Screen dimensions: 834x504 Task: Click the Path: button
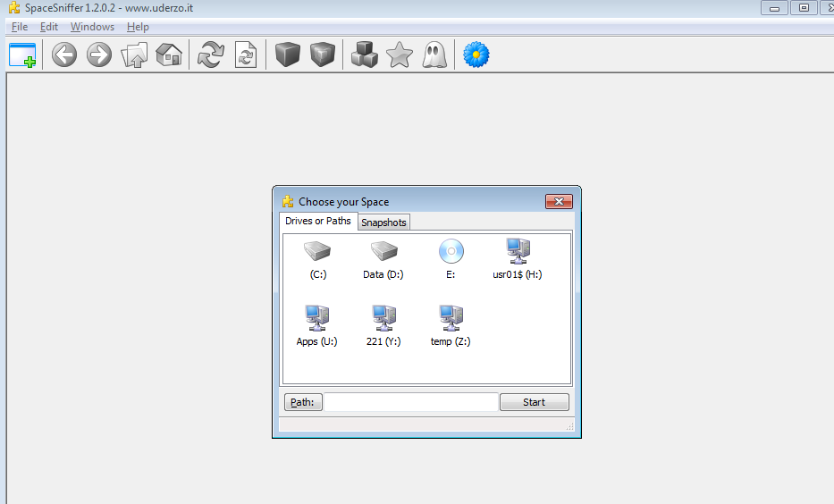pyautogui.click(x=303, y=402)
